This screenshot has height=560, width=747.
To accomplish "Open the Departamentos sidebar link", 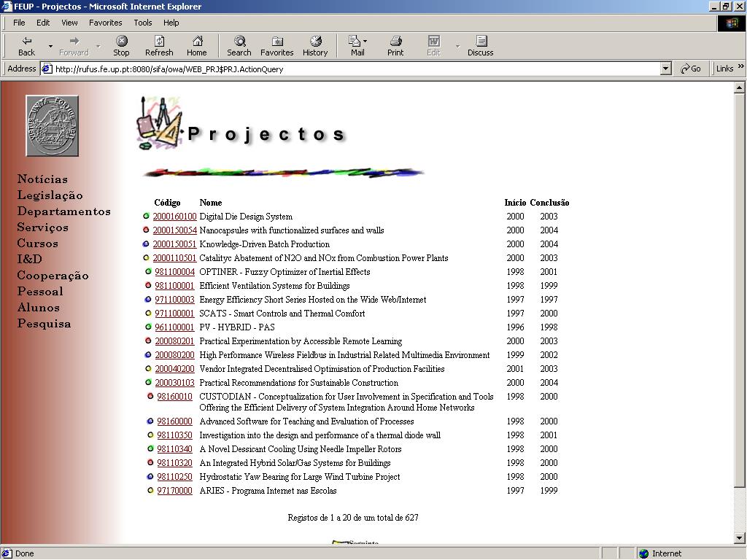I will pyautogui.click(x=64, y=211).
